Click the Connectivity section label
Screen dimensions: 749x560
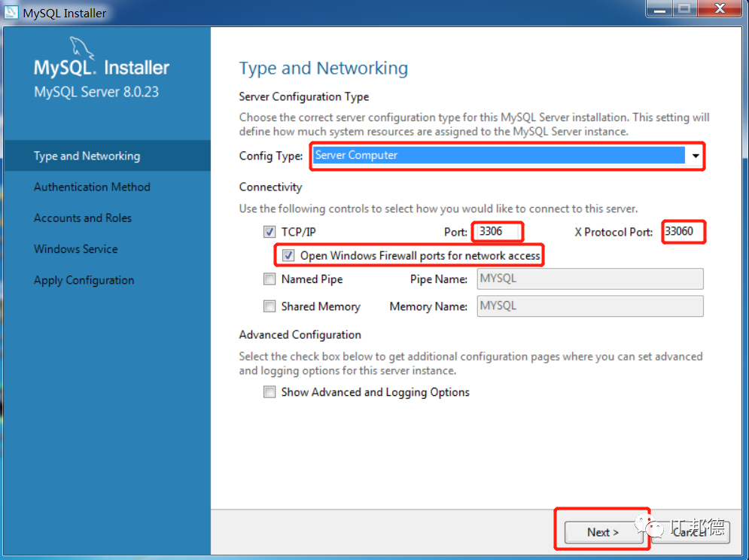pos(270,187)
